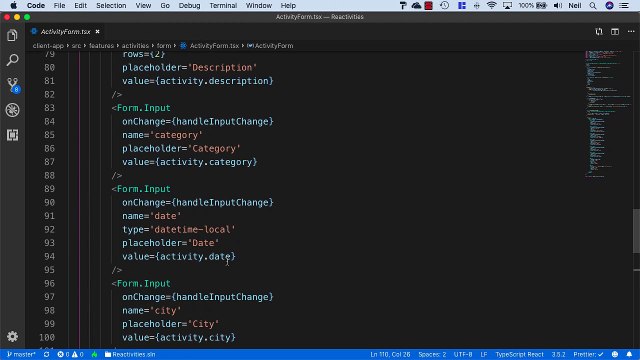The width and height of the screenshot is (640, 360).
Task: Select the ActivityForm.tsx editor tab
Action: 65,31
